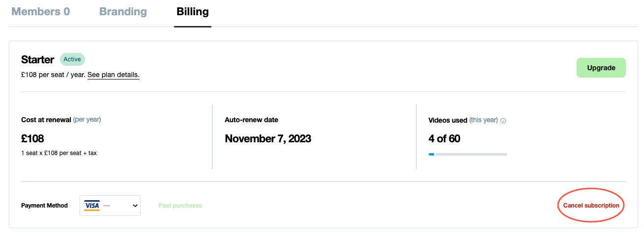
Task: Select the November 7, 2023 renewal date
Action: pyautogui.click(x=268, y=139)
